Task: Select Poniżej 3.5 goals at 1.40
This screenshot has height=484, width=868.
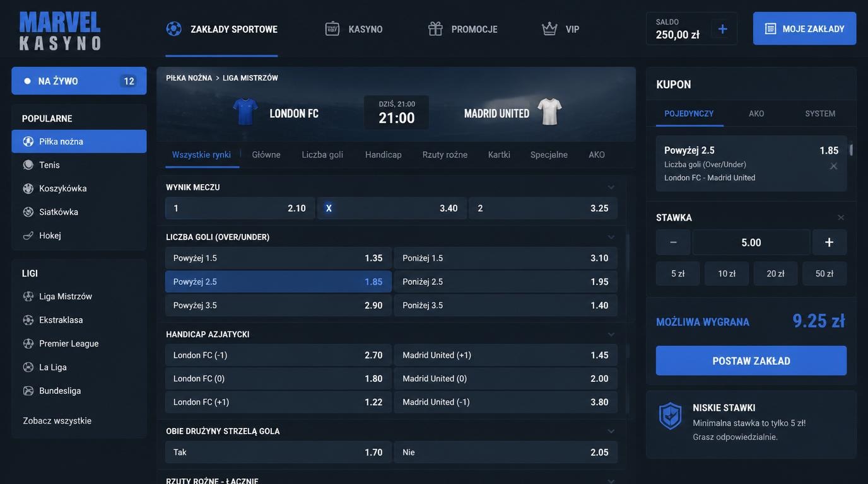Action: tap(506, 305)
